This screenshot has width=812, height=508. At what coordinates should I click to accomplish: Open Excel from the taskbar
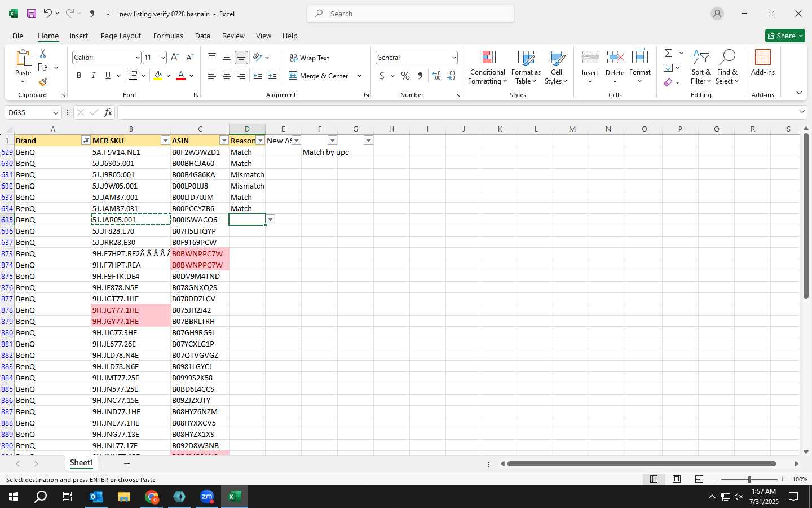point(235,497)
